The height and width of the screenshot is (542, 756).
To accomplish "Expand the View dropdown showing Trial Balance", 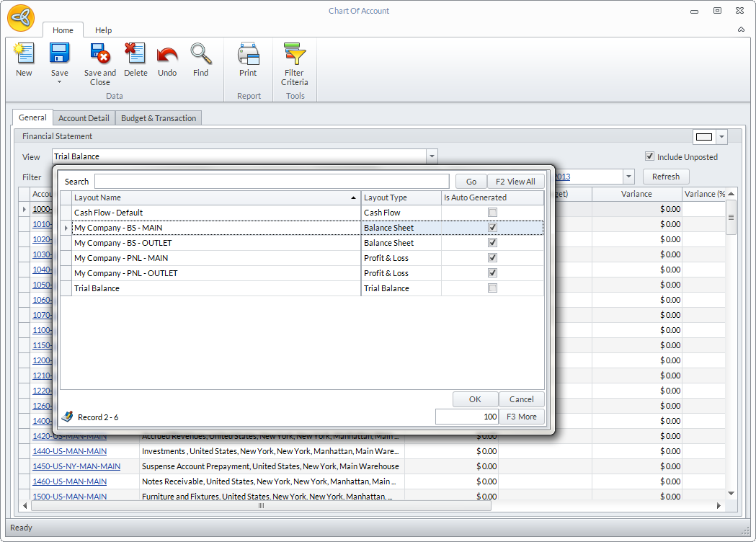I will 432,156.
